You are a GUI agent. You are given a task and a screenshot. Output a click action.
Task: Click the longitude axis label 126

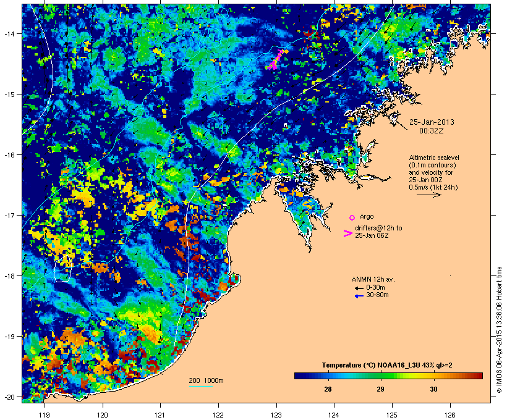450,415
